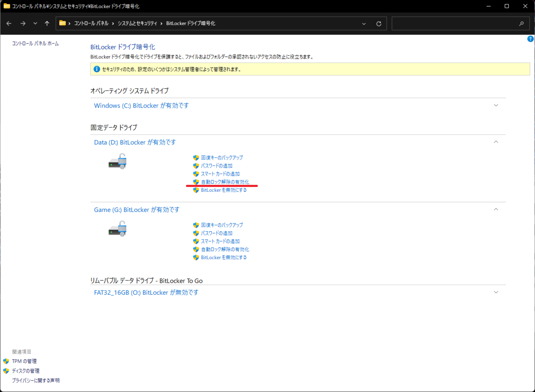
Task: Click the shield icon next to ディスクの管理
Action: (6, 371)
